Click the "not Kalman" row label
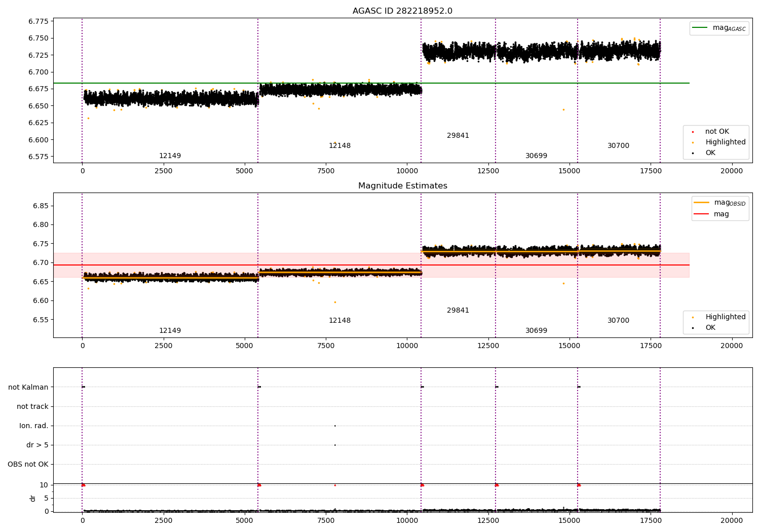Screen dimensions: 760x532 click(x=28, y=388)
